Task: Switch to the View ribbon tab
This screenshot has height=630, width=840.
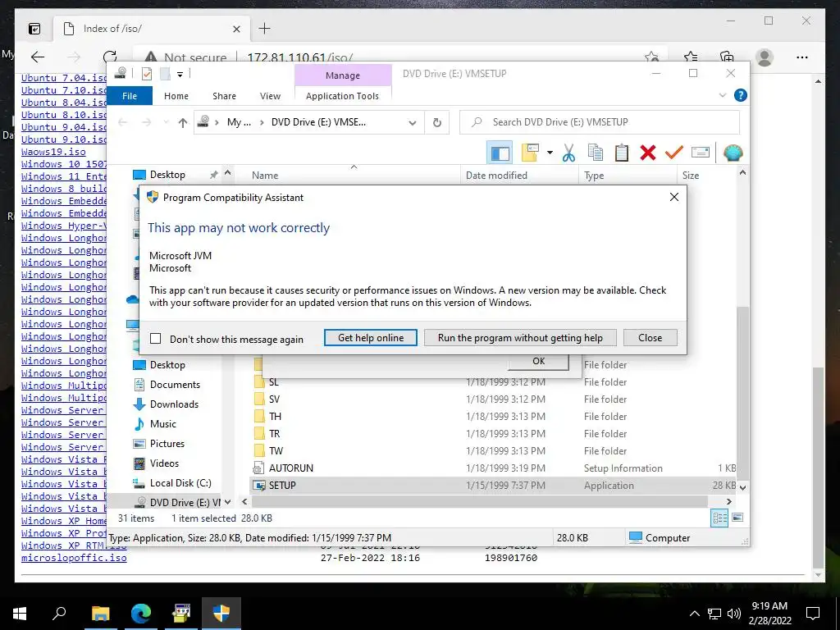Action: 270,96
